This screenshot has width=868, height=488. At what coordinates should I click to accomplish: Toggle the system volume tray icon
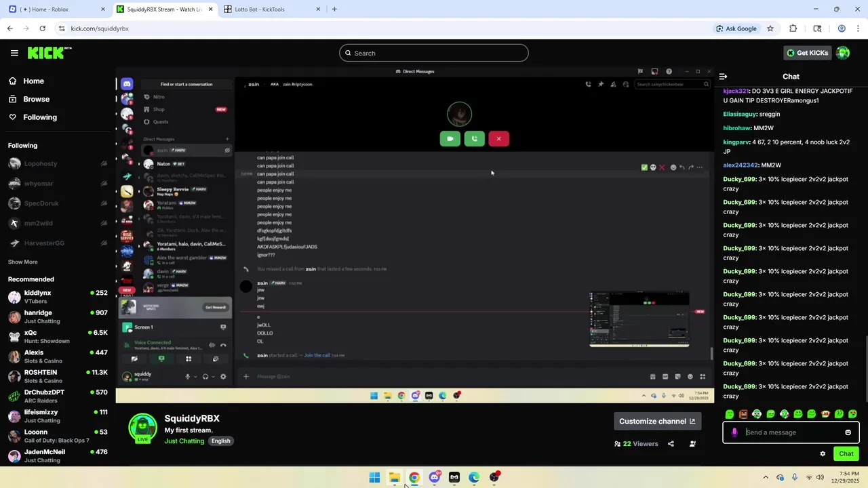click(820, 477)
